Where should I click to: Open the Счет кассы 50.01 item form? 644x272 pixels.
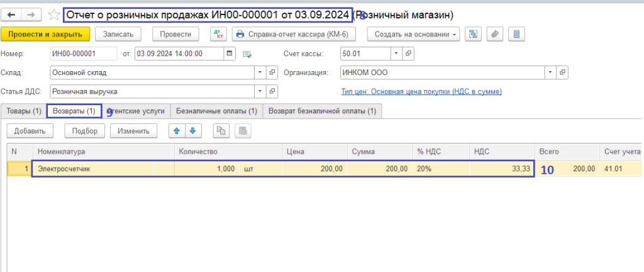point(408,54)
